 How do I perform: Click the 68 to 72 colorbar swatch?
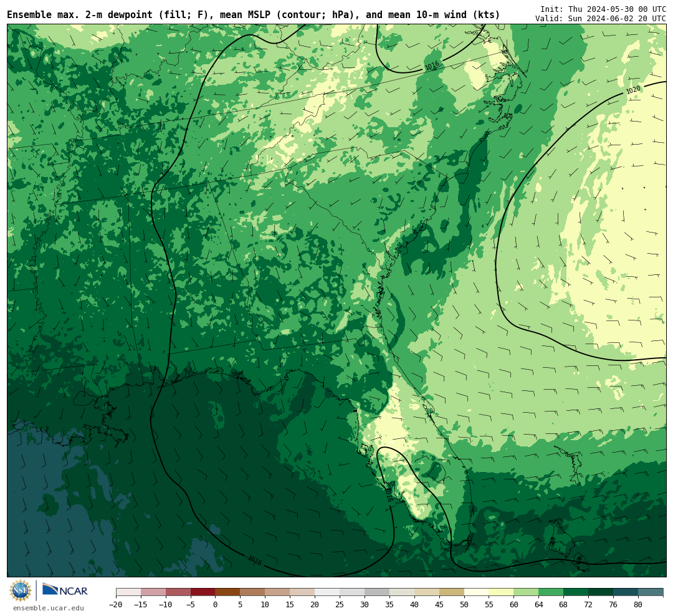(576, 592)
